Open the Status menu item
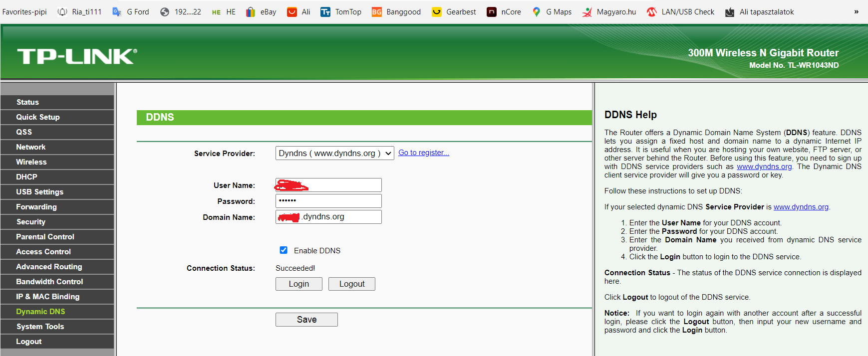 tap(57, 102)
